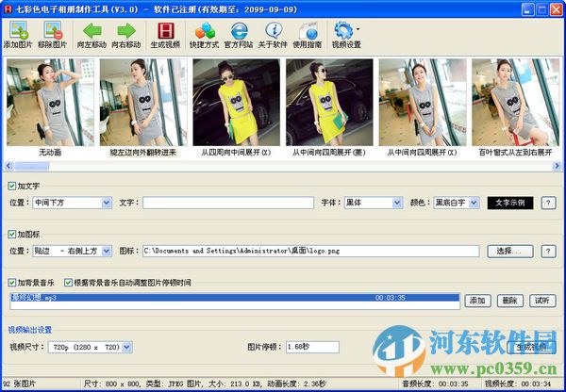Click the black 文字示例 preview swatch
The image size is (566, 392).
pyautogui.click(x=510, y=203)
